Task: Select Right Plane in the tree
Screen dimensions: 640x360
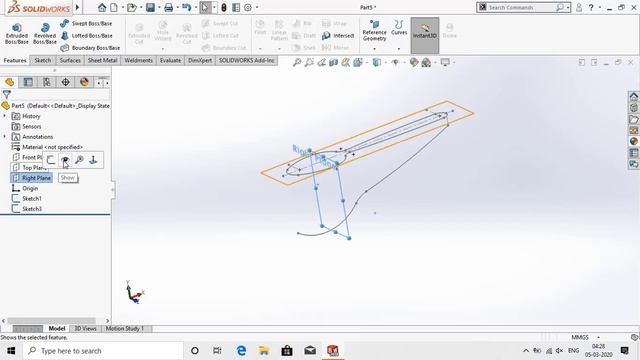Action: click(31, 178)
